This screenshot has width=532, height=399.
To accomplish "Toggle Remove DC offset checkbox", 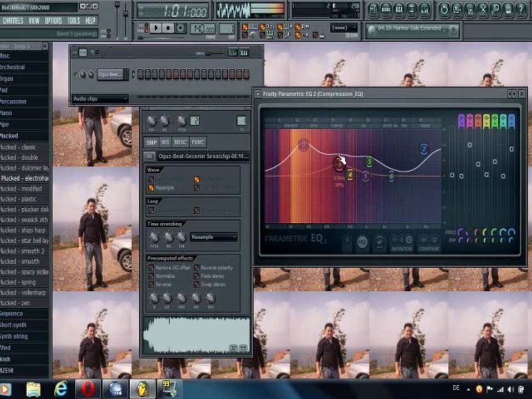I will tap(151, 268).
